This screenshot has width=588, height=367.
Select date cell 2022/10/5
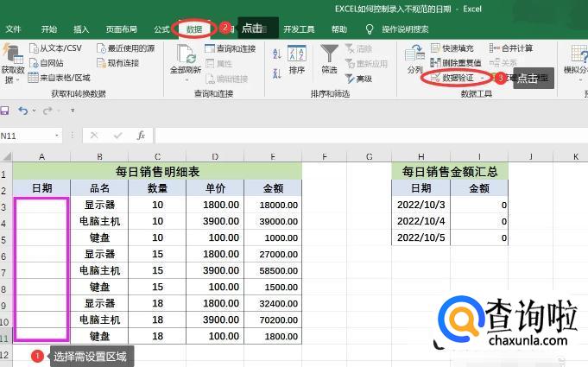pyautogui.click(x=420, y=237)
